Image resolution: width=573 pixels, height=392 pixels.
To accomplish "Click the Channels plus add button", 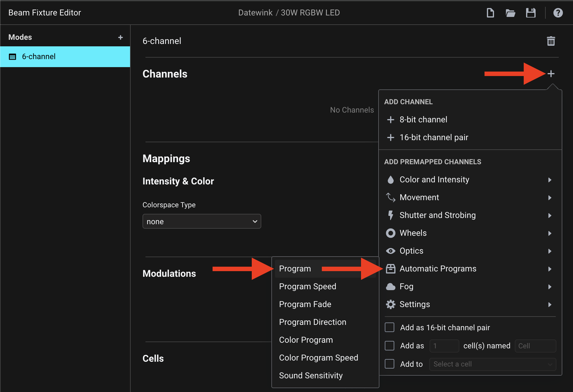I will coord(551,74).
